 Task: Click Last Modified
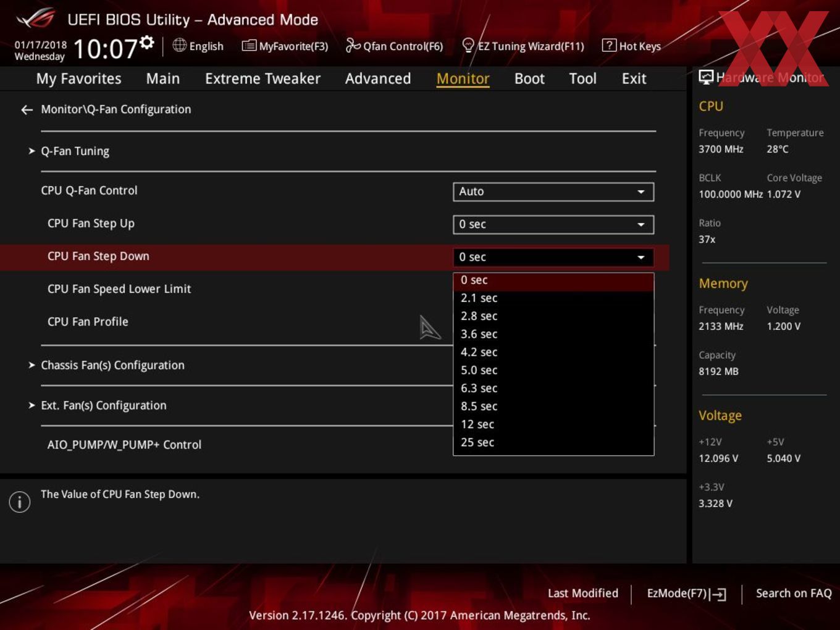click(583, 593)
